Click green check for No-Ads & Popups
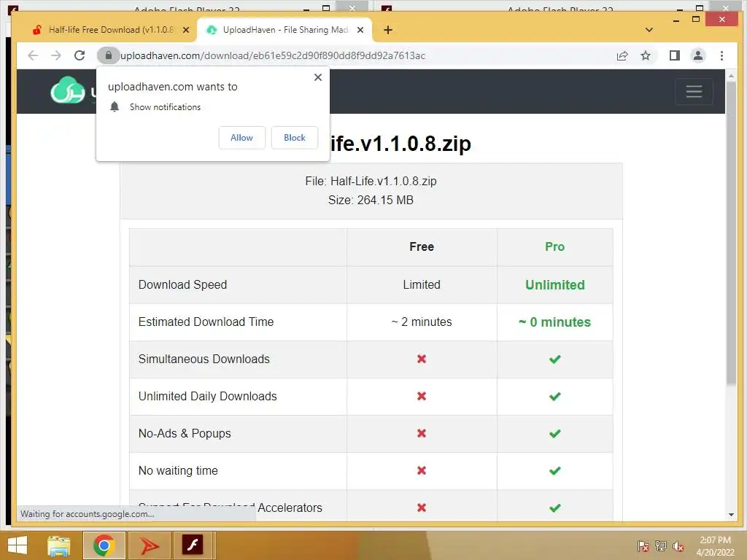 (x=555, y=433)
